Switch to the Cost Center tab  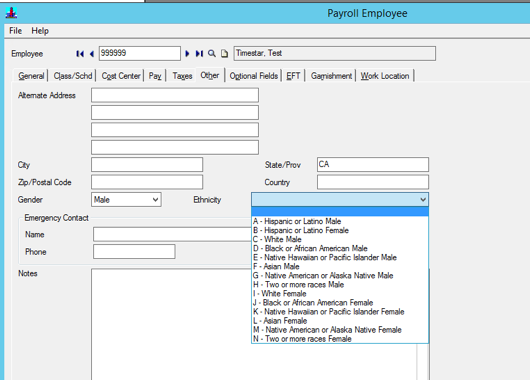pos(121,76)
